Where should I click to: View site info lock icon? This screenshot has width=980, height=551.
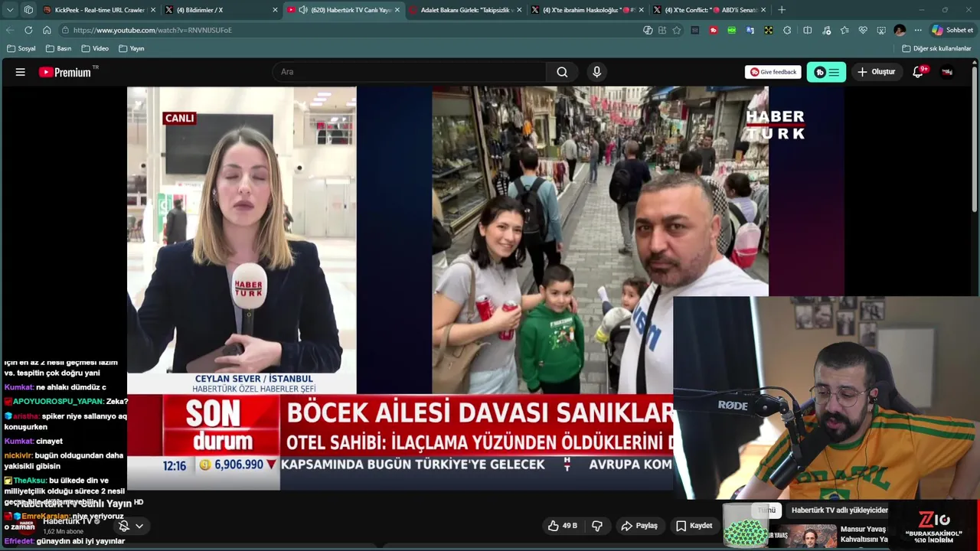66,30
